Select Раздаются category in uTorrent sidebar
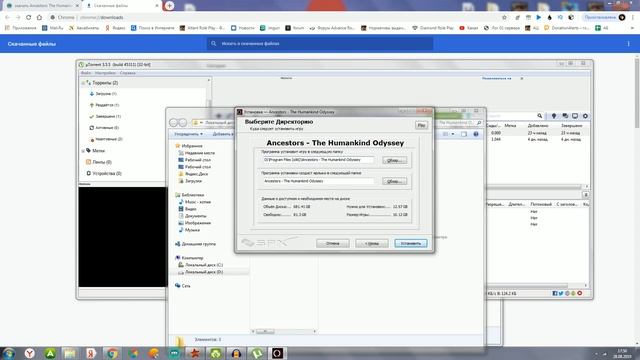640x360 pixels. (104, 105)
